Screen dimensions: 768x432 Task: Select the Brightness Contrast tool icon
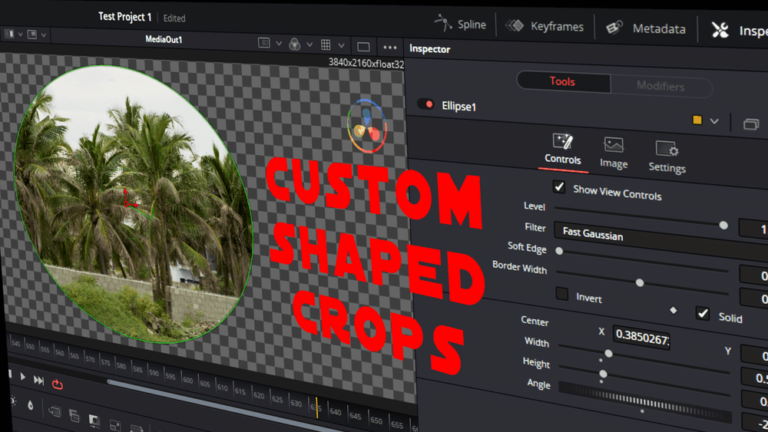tap(13, 401)
